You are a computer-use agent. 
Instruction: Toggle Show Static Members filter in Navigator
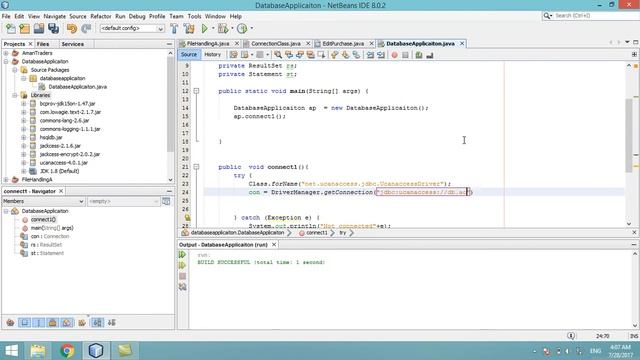tap(38, 322)
